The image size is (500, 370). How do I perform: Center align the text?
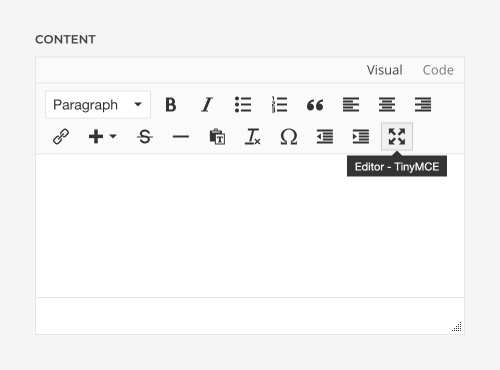(387, 105)
